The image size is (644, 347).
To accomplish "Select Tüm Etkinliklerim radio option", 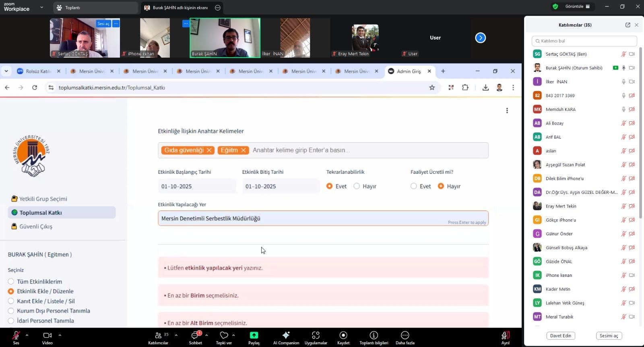I will (11, 282).
